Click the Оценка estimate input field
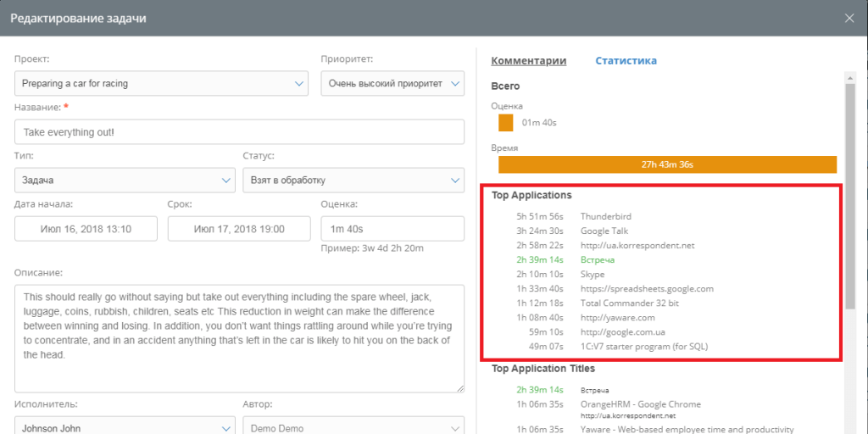 [x=392, y=229]
